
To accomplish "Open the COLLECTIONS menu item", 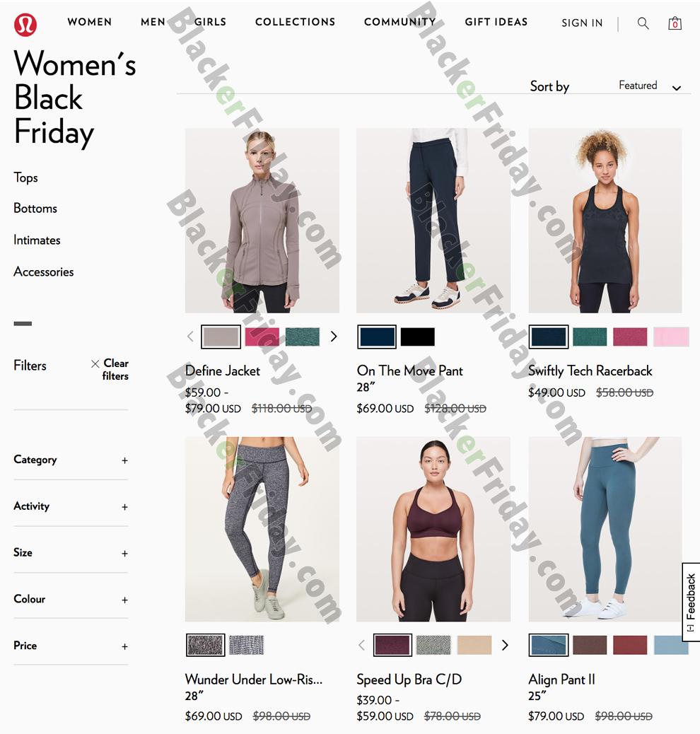I will (x=295, y=22).
